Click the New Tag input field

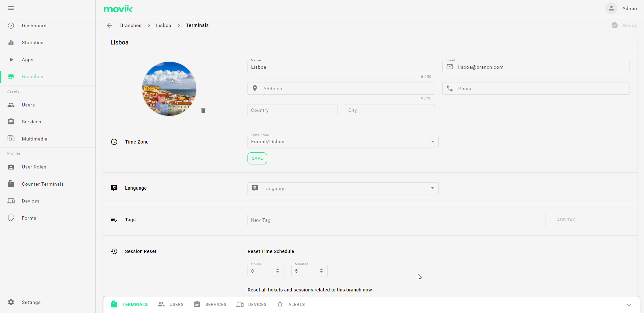click(397, 220)
